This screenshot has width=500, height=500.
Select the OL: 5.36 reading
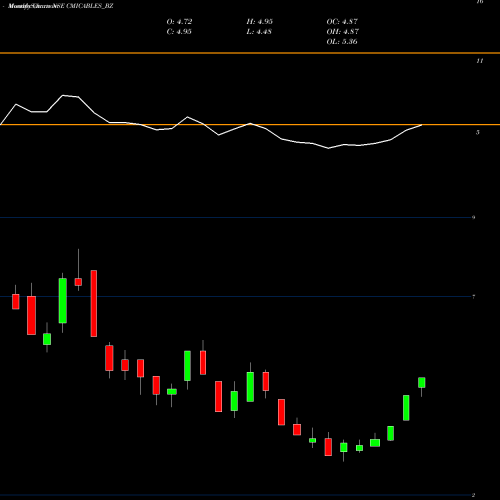pyautogui.click(x=342, y=42)
